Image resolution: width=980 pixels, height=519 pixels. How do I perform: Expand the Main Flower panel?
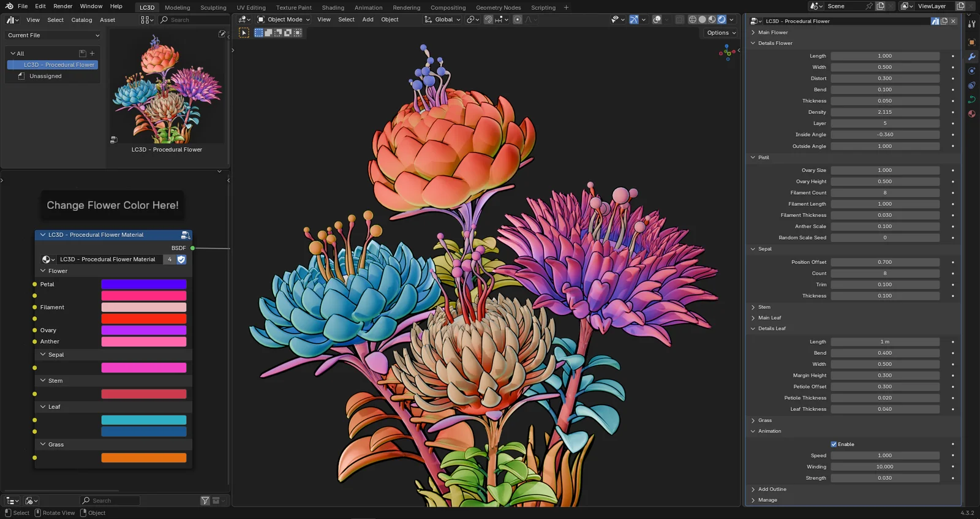(x=773, y=32)
